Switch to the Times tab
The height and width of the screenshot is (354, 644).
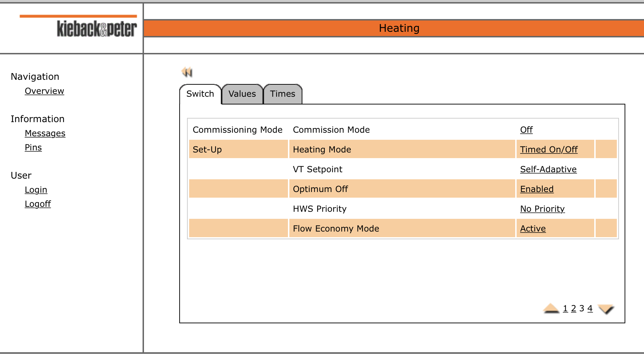click(283, 94)
